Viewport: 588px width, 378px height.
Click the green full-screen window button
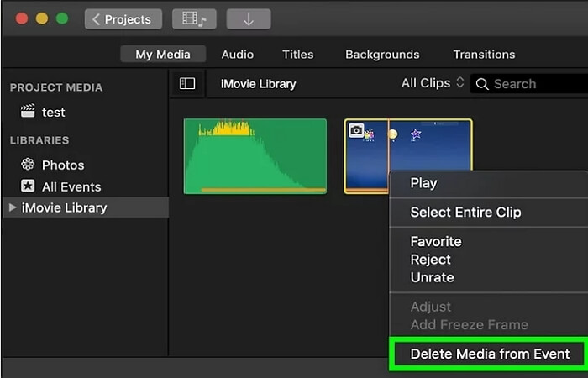pyautogui.click(x=62, y=18)
